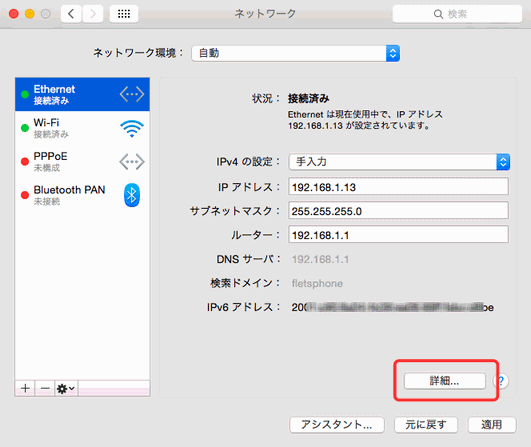This screenshot has width=531, height=447.
Task: Select Bluetooth PAN in the service list
Action: click(x=82, y=195)
